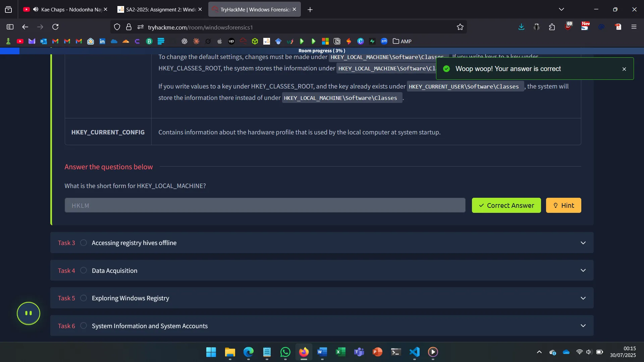The width and height of the screenshot is (644, 362).
Task: Toggle the Task 4 completion circle
Action: tap(84, 270)
